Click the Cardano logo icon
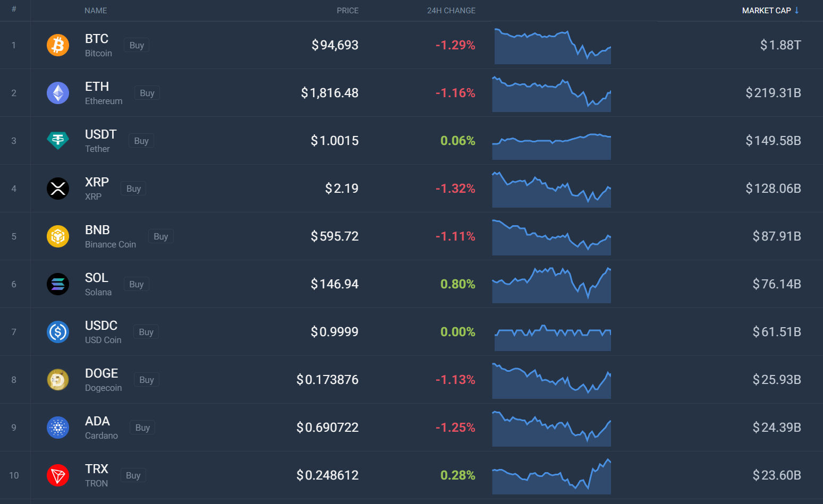Image resolution: width=823 pixels, height=504 pixels. (x=58, y=428)
